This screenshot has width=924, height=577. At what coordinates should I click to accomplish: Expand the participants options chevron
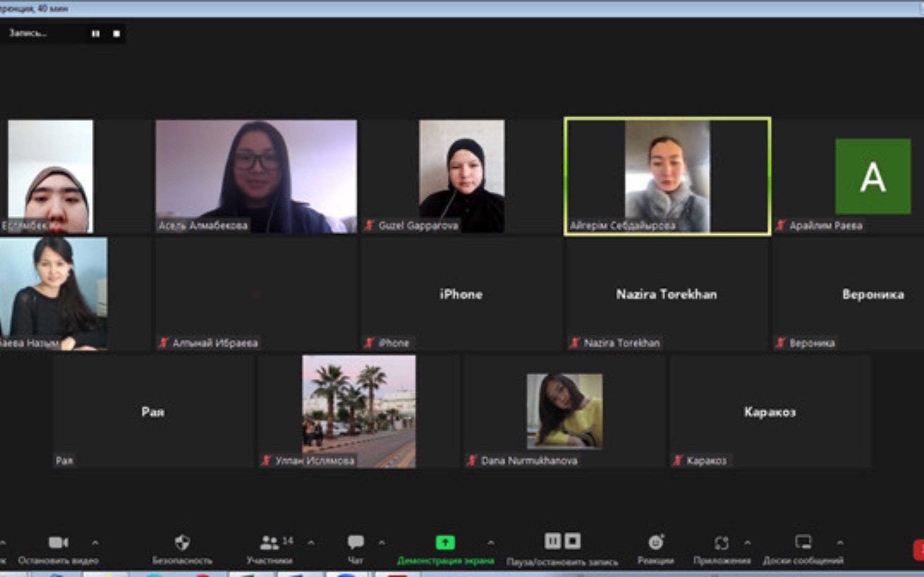(311, 543)
